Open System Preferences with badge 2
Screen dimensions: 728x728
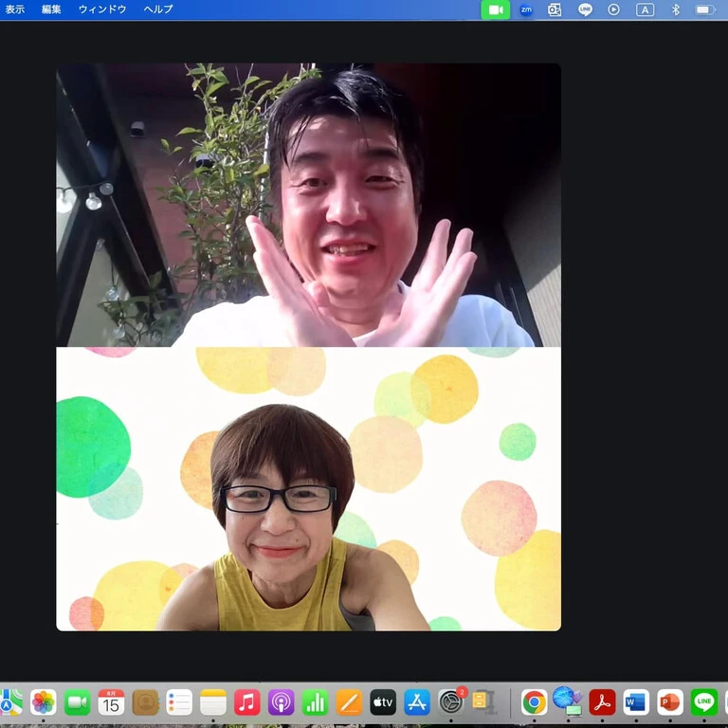point(451,702)
